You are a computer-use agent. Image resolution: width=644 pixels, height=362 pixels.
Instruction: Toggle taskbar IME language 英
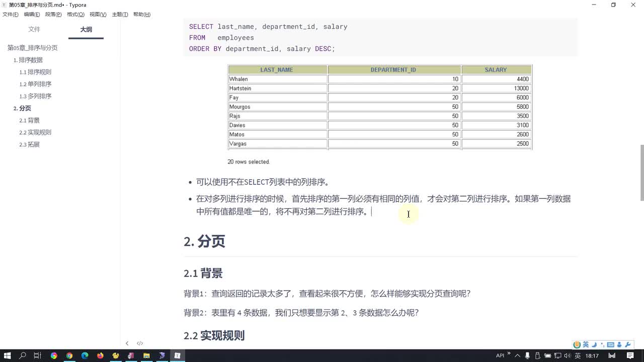(x=578, y=355)
